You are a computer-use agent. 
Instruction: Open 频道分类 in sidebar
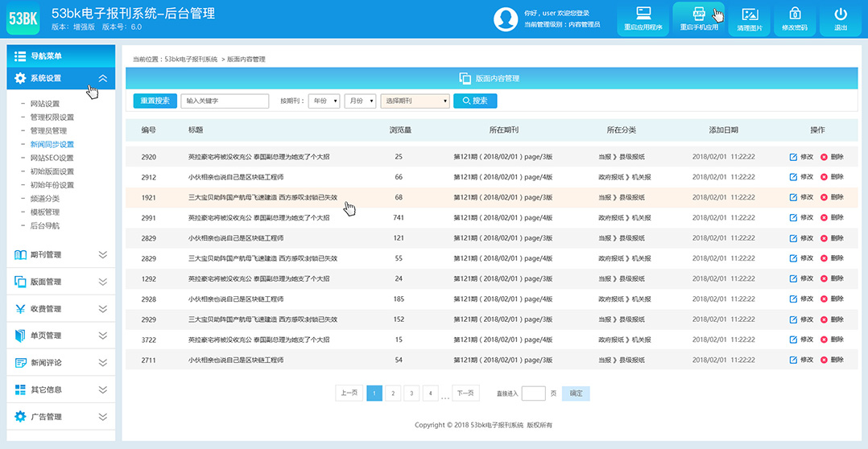coord(45,199)
